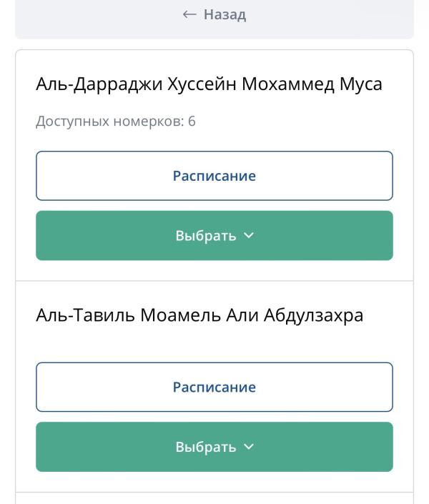This screenshot has width=429, height=504.
Task: Click the surname Аль-Тавиль in the second card
Action: [85, 315]
